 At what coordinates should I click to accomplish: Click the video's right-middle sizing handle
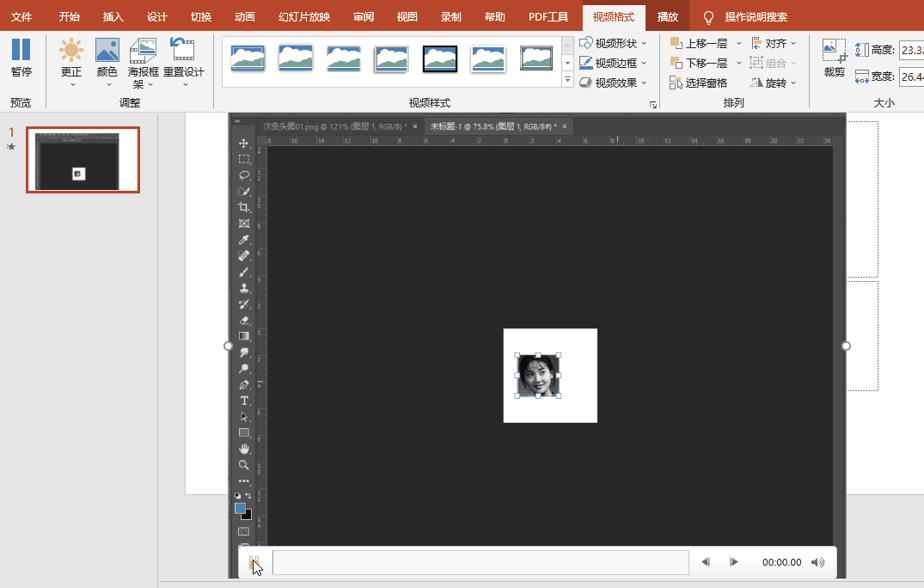pos(847,346)
